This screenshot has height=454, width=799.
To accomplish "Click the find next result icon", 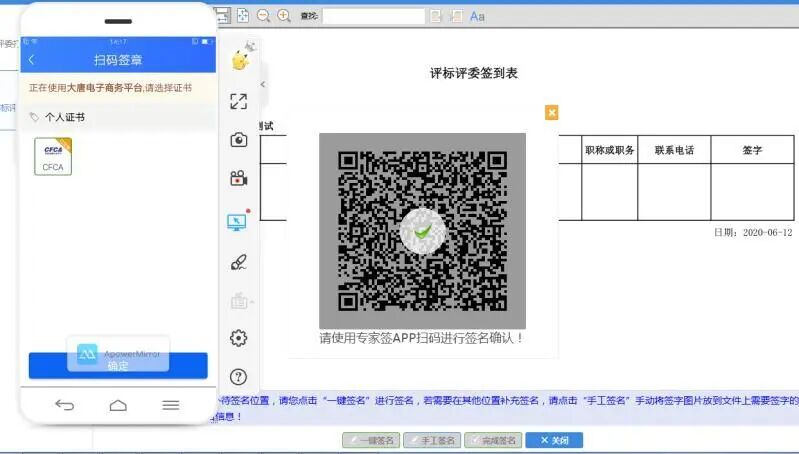I will pos(457,16).
